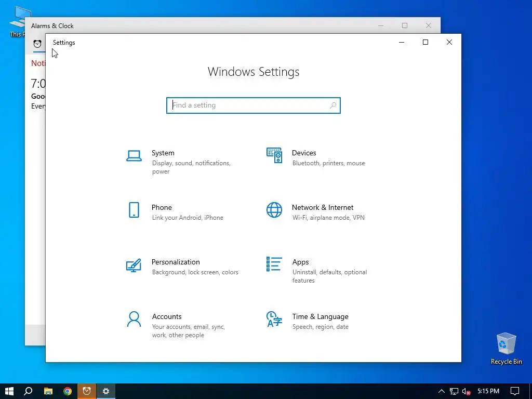Click the Settings gear taskbar button
532x399 pixels.
pos(106,391)
